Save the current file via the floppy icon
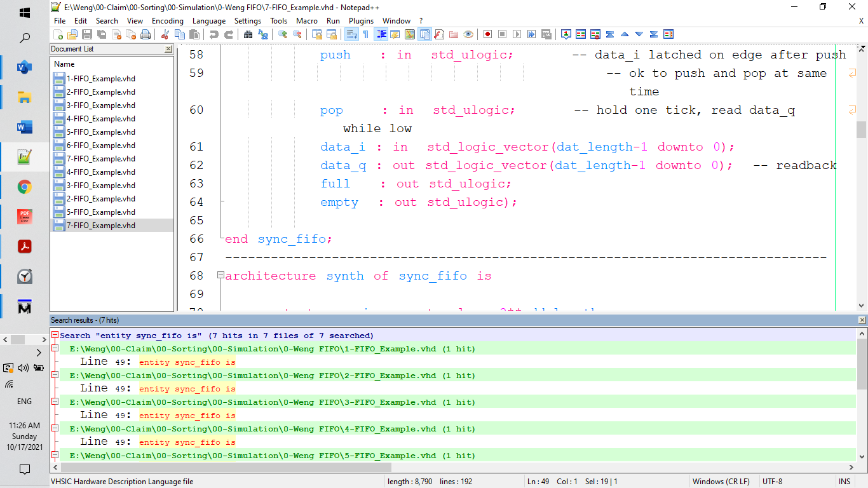 click(x=87, y=34)
